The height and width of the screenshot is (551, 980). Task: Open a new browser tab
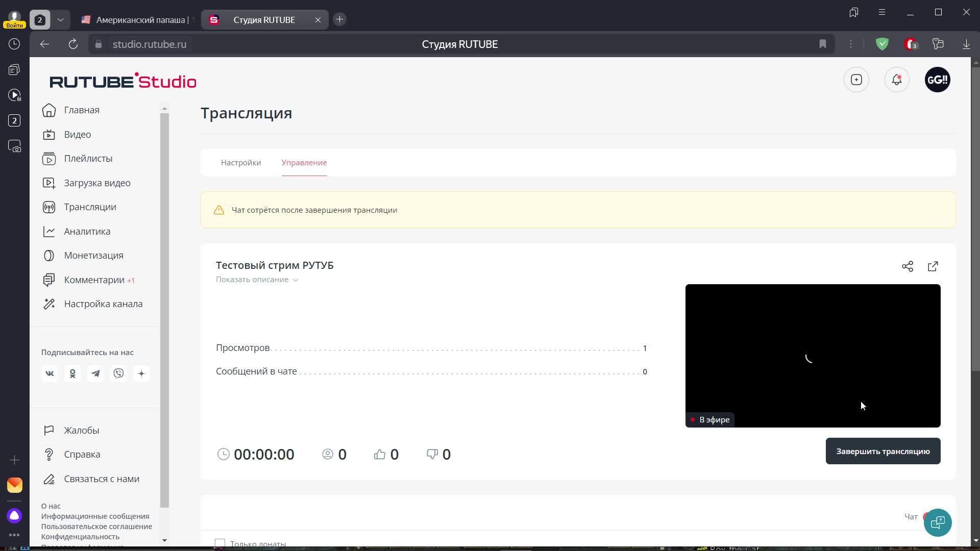339,19
